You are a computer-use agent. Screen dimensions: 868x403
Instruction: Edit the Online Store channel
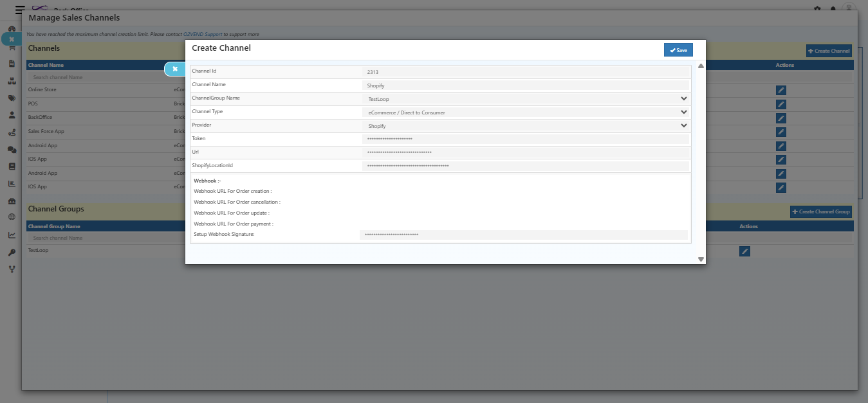pyautogui.click(x=780, y=90)
